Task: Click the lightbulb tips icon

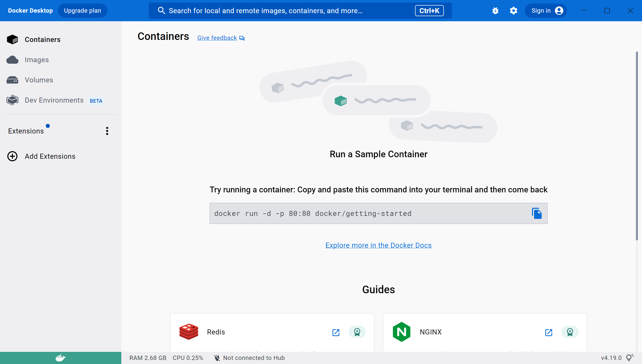Action: (x=630, y=358)
